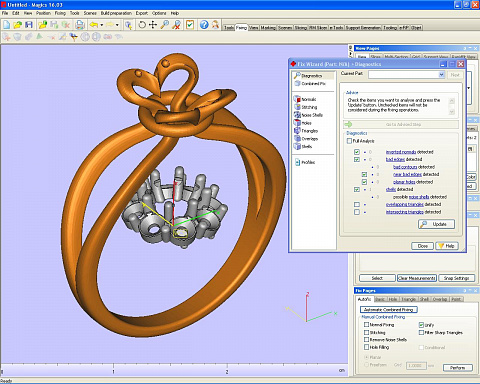Open the Fix Wizard checkmark icon
Viewport: 480px width, 384px height.
click(190, 25)
